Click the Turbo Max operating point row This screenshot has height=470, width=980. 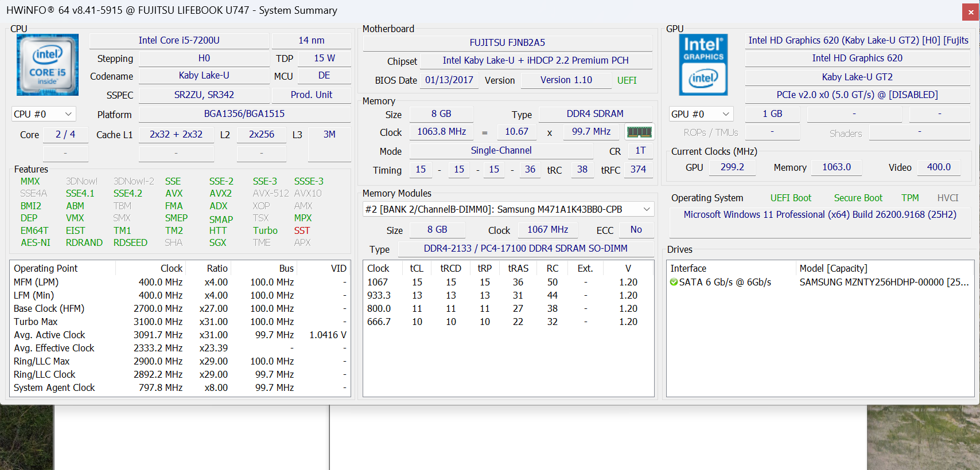tap(180, 322)
